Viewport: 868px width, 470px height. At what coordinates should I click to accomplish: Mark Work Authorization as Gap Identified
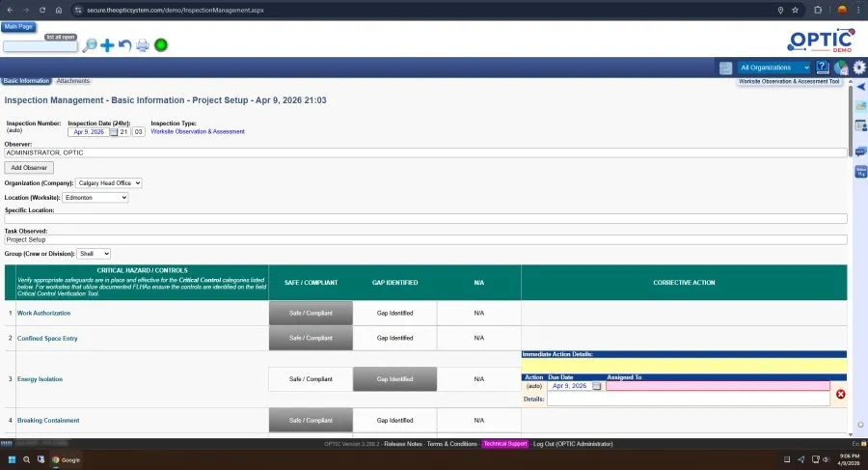(x=394, y=313)
